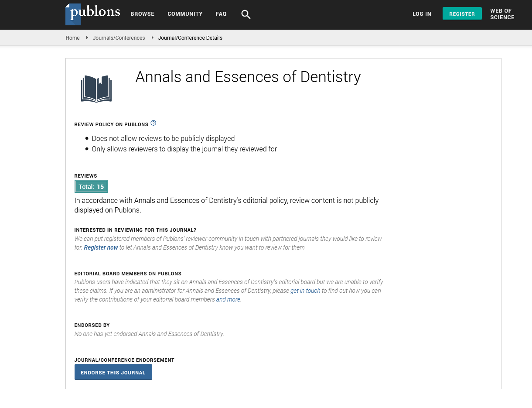Follow the 'Register now' link

(101, 247)
